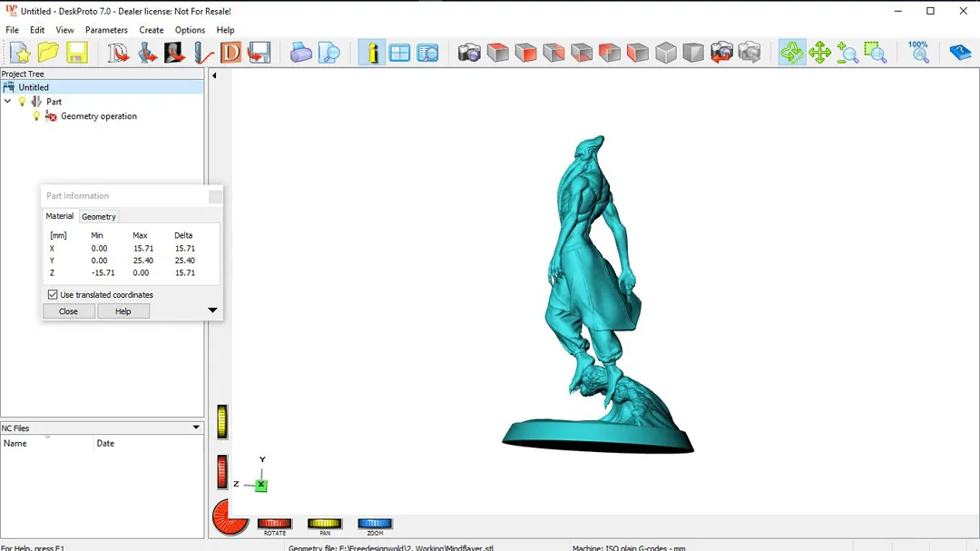Select the back view cube icon
This screenshot has height=551, width=980.
tap(554, 54)
